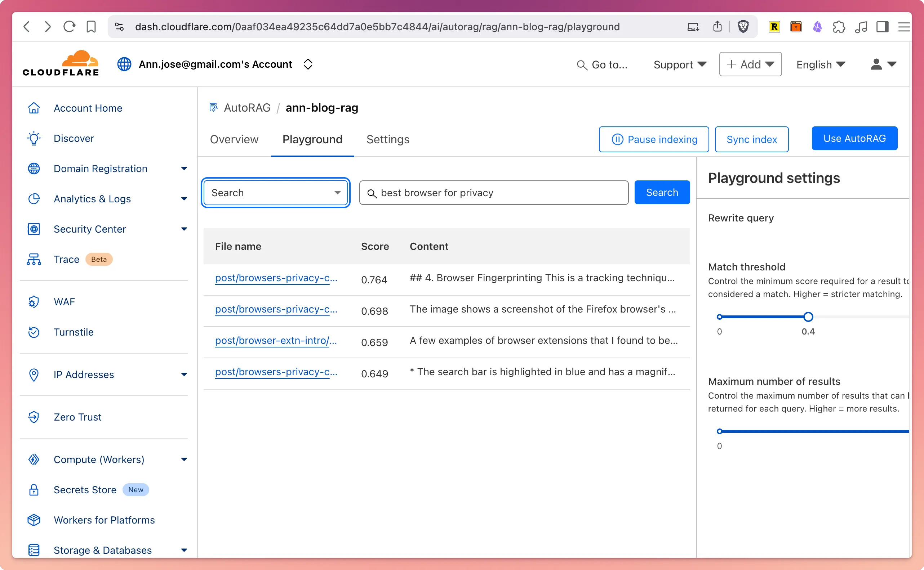Open Turnstile from its sidebar icon
The width and height of the screenshot is (924, 570).
(34, 332)
